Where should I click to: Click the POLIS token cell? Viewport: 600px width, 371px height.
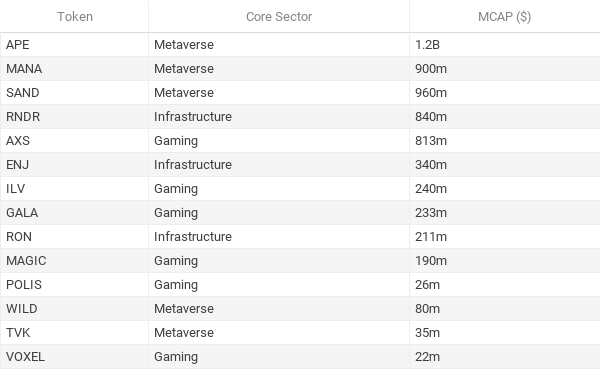[x=75, y=285]
